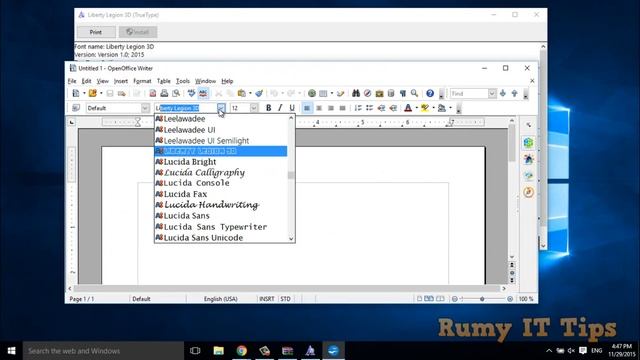Find previous with up arrow icon

[x=514, y=93]
